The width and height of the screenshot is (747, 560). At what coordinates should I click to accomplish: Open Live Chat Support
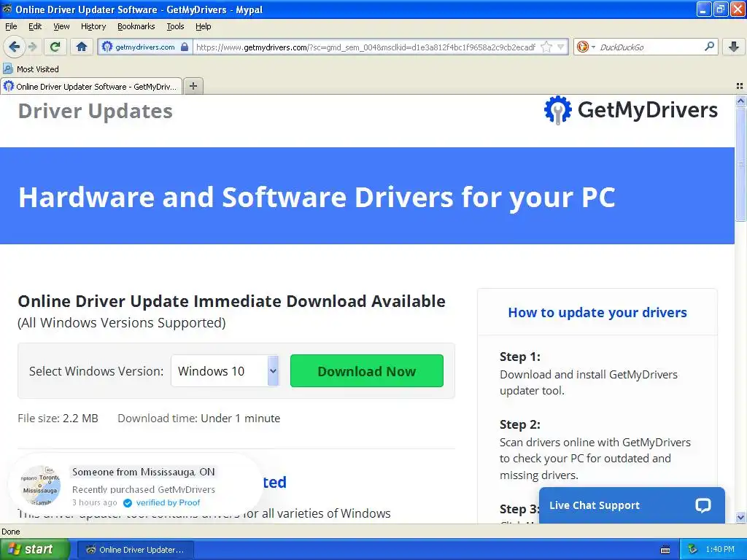click(632, 505)
